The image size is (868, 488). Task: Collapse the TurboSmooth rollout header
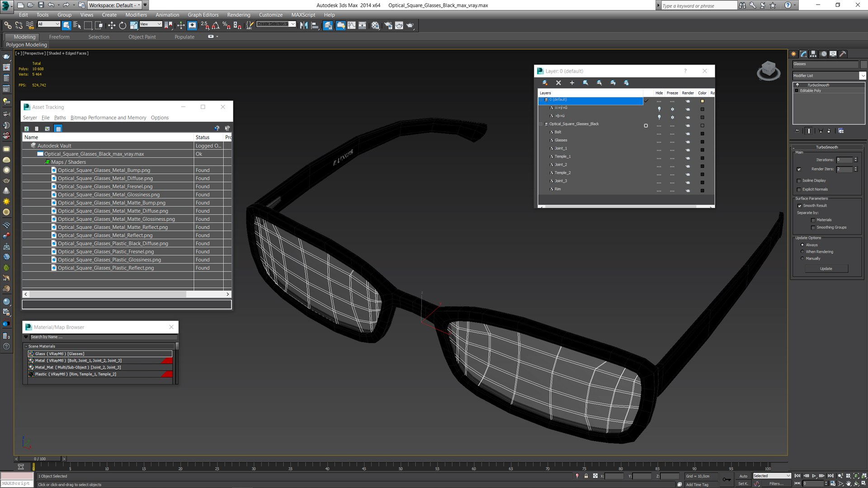[827, 147]
